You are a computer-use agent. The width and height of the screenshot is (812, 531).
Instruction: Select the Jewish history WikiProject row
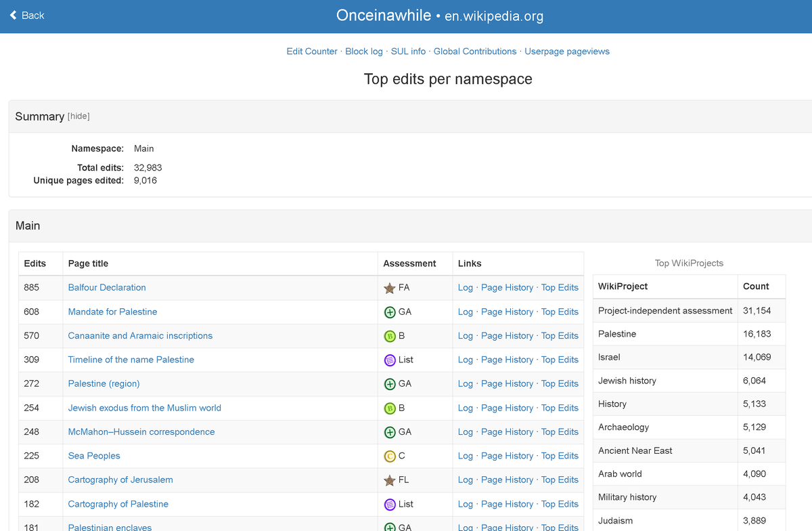click(x=689, y=381)
